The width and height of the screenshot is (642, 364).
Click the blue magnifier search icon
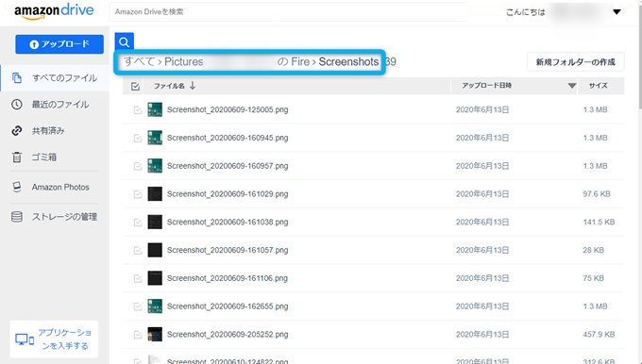pos(124,41)
